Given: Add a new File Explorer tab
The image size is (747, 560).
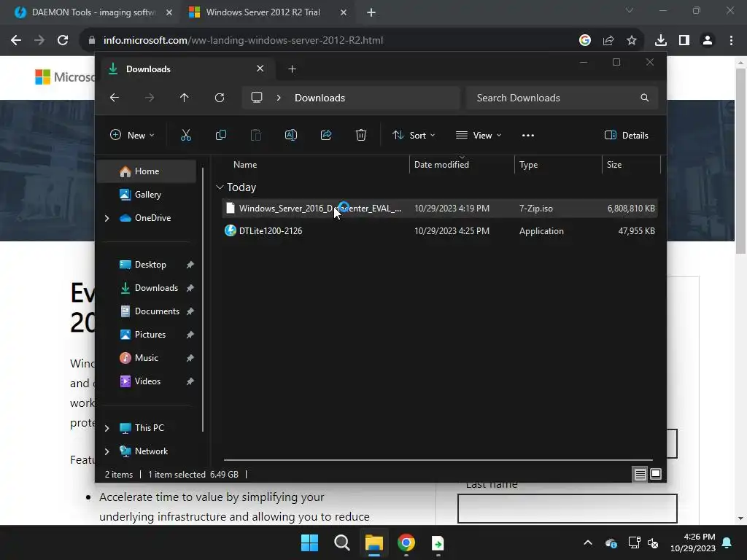Looking at the screenshot, I should click(292, 69).
